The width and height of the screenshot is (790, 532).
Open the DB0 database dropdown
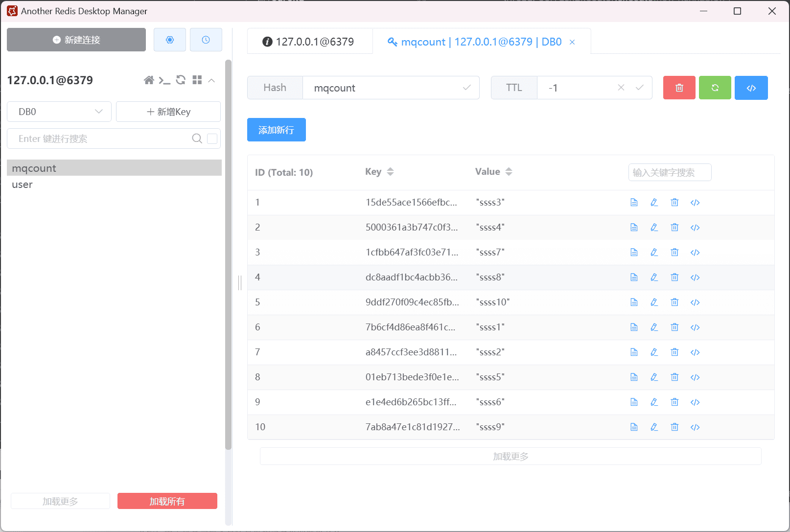click(x=59, y=112)
